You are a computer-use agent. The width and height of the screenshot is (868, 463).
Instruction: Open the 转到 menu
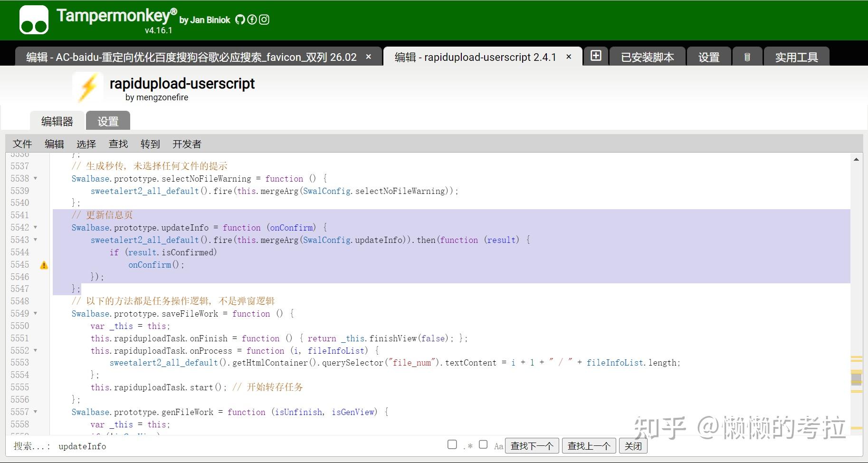(150, 144)
